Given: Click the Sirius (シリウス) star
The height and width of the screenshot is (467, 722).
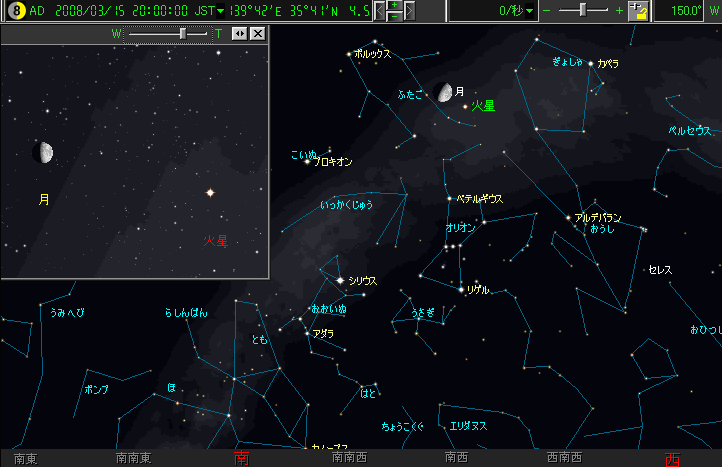Looking at the screenshot, I should [x=340, y=280].
